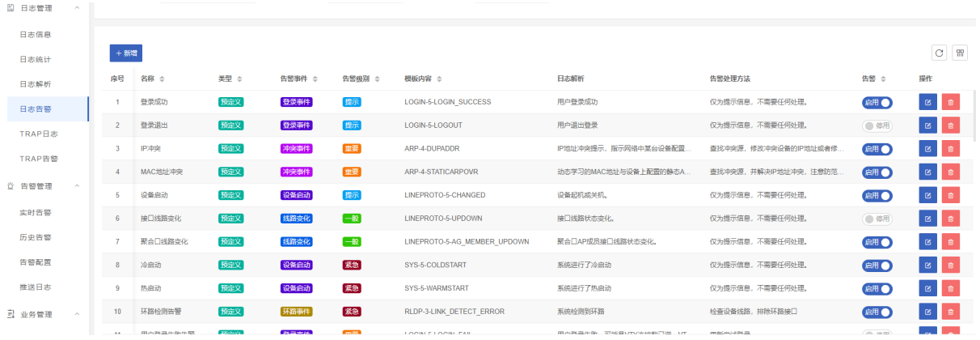Open the TRAP日志 menu item
Viewport: 980px width, 340px height.
(x=38, y=134)
